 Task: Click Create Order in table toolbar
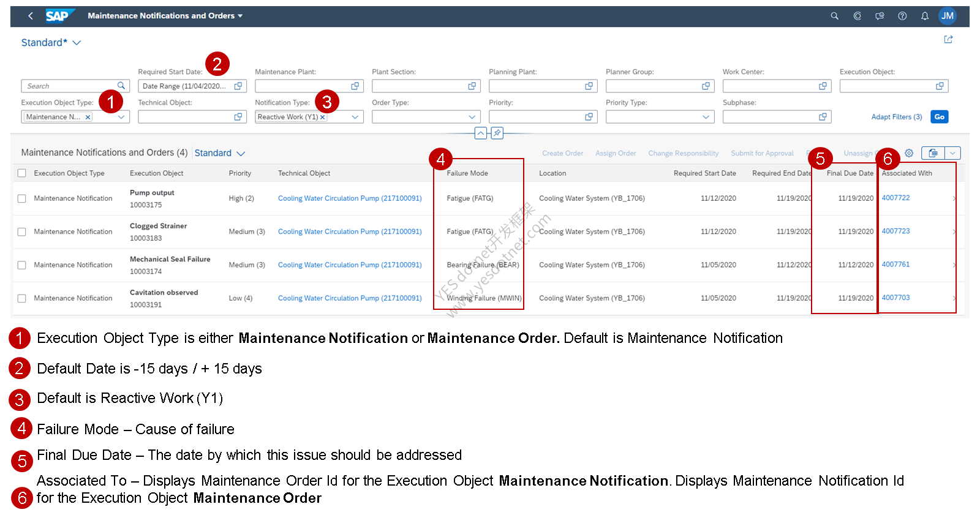pos(562,153)
